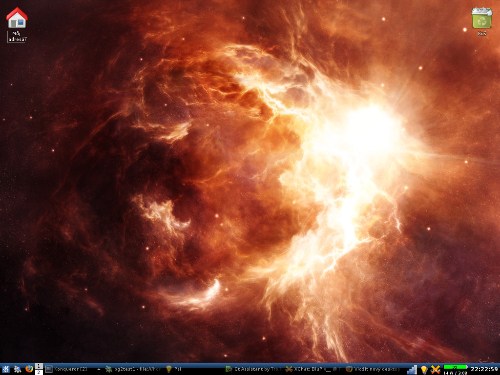Expand the grouped Konqueror windows arrow
This screenshot has width=500, height=375.
coord(99,369)
